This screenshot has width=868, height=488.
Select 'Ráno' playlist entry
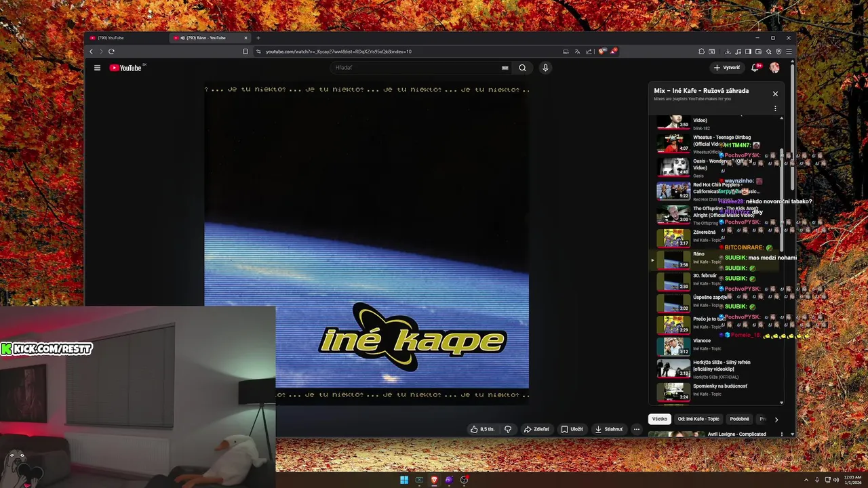click(x=715, y=260)
